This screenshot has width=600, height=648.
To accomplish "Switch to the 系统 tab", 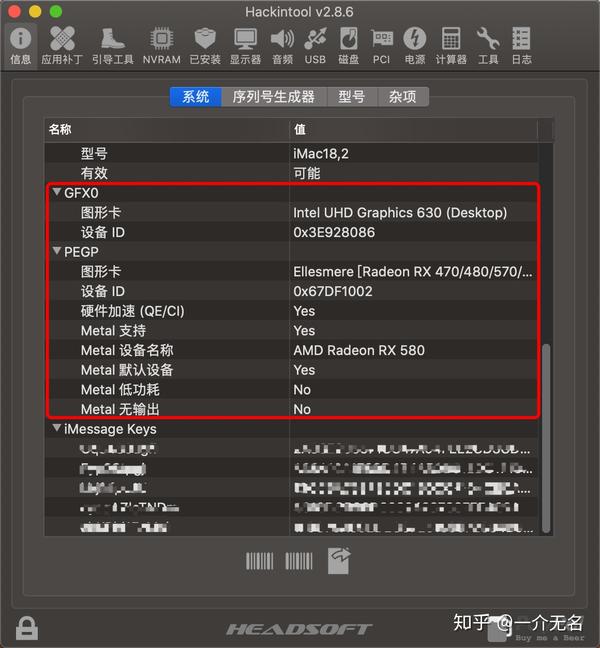I will click(x=196, y=97).
